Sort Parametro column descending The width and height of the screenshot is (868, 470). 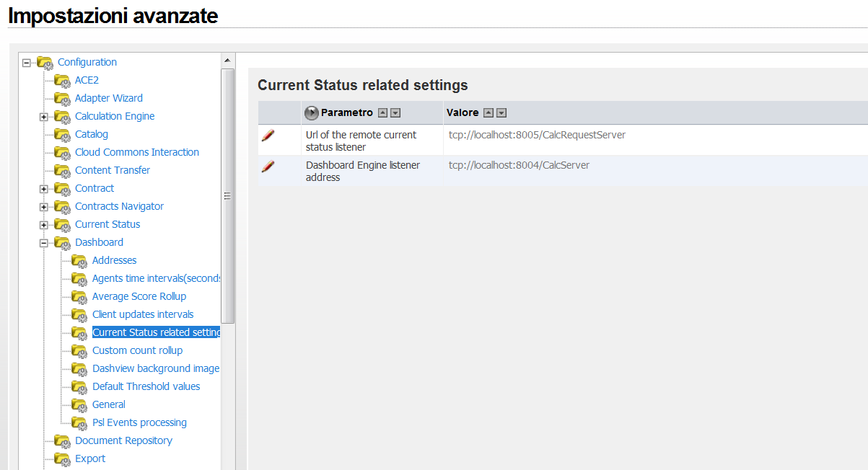pyautogui.click(x=395, y=112)
